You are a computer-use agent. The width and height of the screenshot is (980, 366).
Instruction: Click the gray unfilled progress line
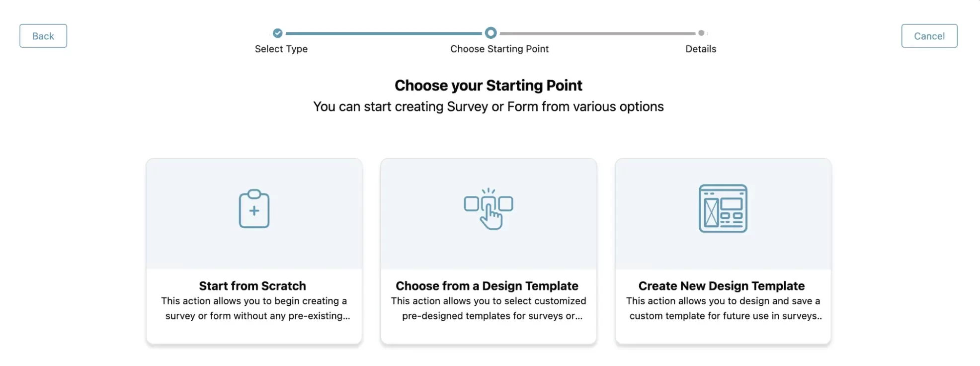[597, 33]
